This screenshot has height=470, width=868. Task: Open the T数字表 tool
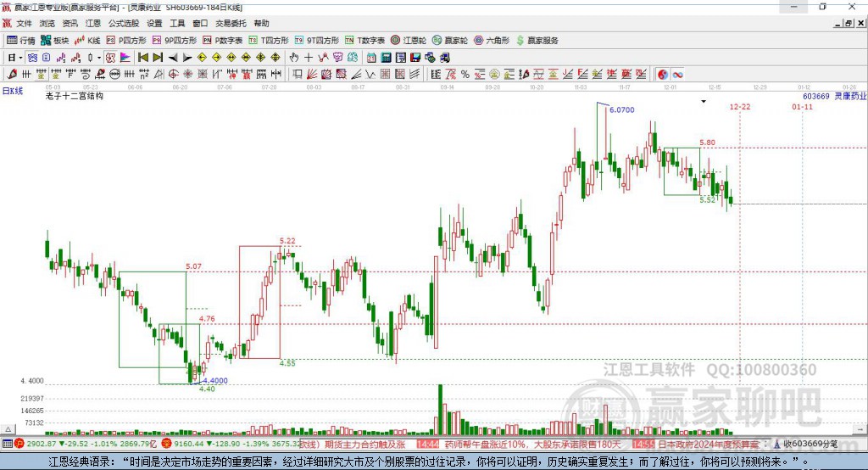tap(364, 41)
